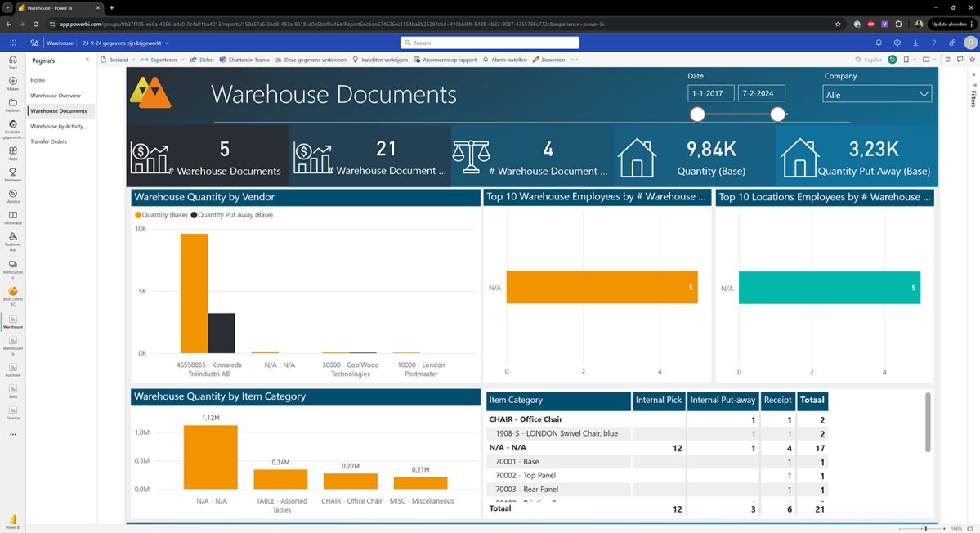The height and width of the screenshot is (533, 980).
Task: Click the notifications bell icon
Action: point(879,43)
